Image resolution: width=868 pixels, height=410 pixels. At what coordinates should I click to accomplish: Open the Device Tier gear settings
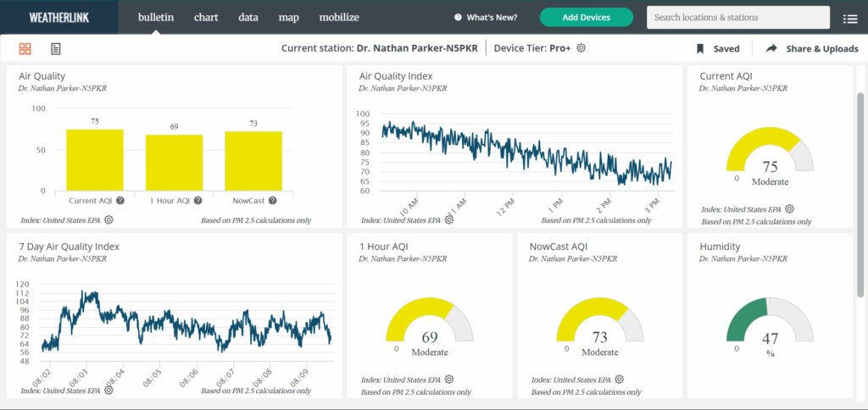click(581, 48)
